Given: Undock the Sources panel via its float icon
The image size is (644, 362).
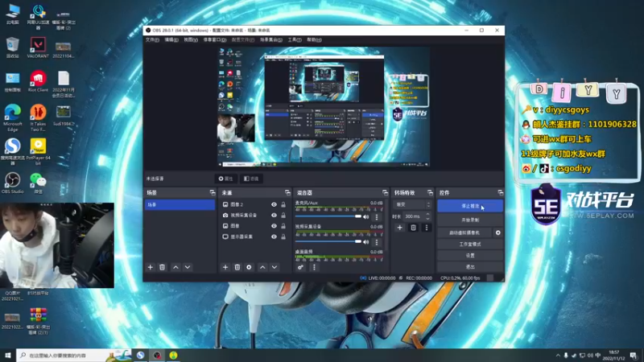Looking at the screenshot, I should coord(287,192).
